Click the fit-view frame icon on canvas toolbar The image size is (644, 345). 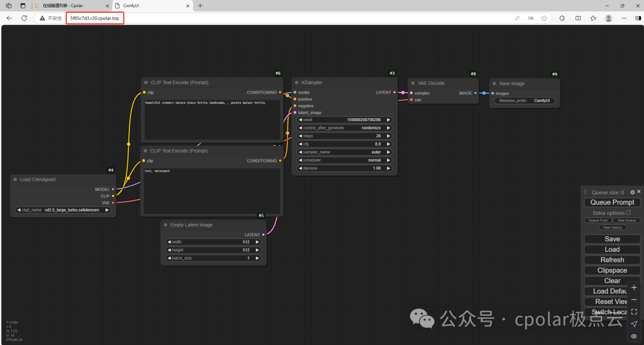[x=634, y=312]
